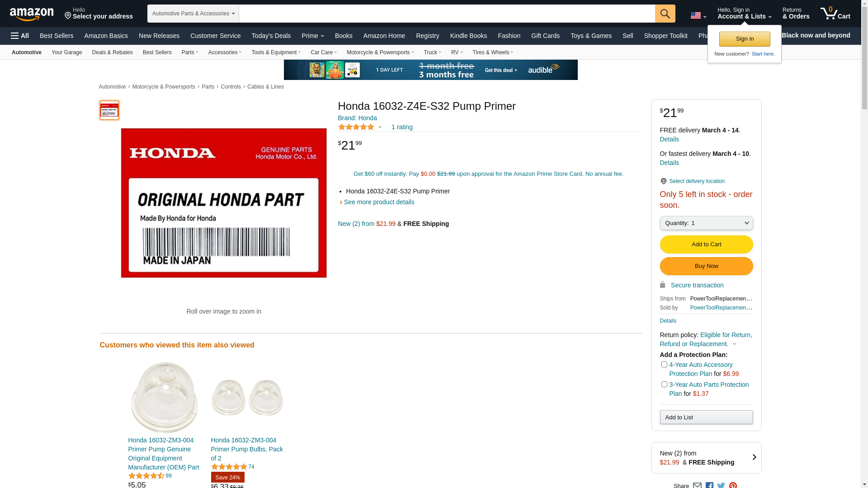Open the Quantity dropdown
Image resolution: width=868 pixels, height=488 pixels.
coord(706,223)
